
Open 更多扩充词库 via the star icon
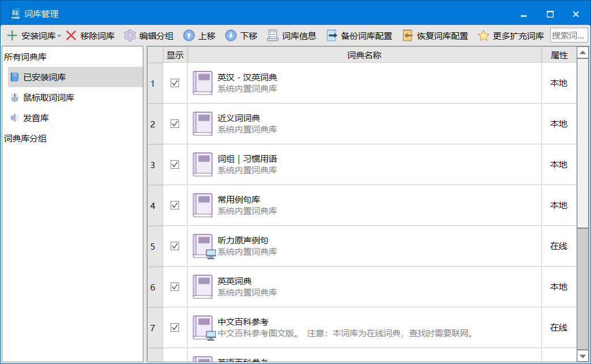(483, 36)
